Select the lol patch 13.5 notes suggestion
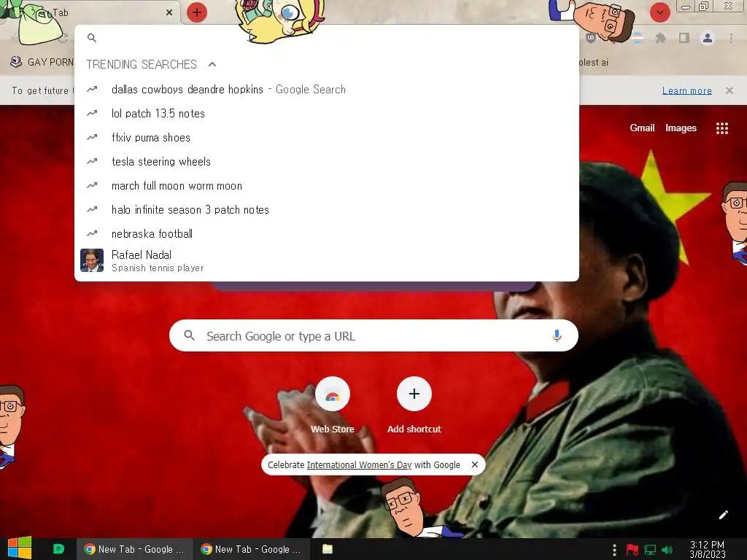The width and height of the screenshot is (747, 560). (327, 113)
